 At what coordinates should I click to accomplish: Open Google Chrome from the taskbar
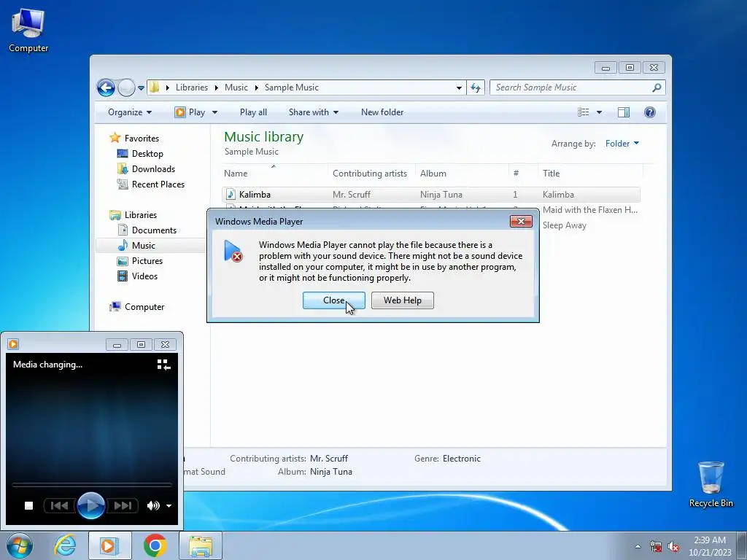coord(155,545)
